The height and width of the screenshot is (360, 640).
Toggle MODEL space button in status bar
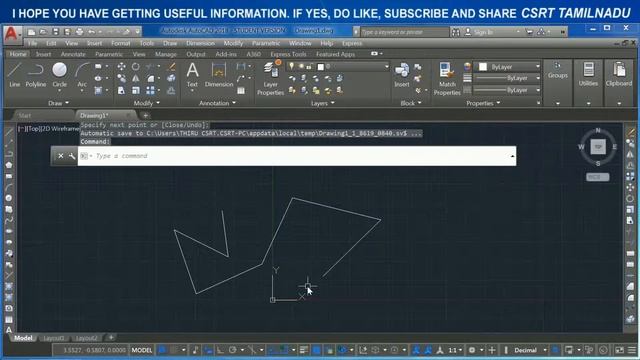click(x=142, y=350)
